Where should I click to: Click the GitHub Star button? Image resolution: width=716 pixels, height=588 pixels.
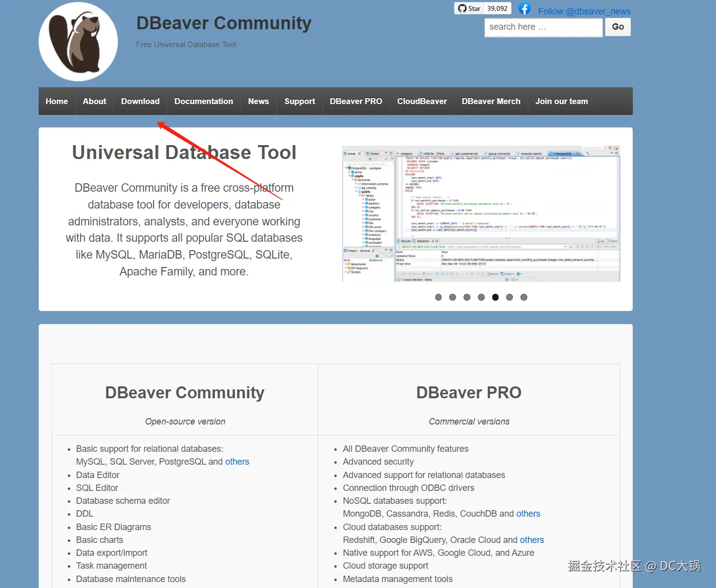click(x=469, y=8)
